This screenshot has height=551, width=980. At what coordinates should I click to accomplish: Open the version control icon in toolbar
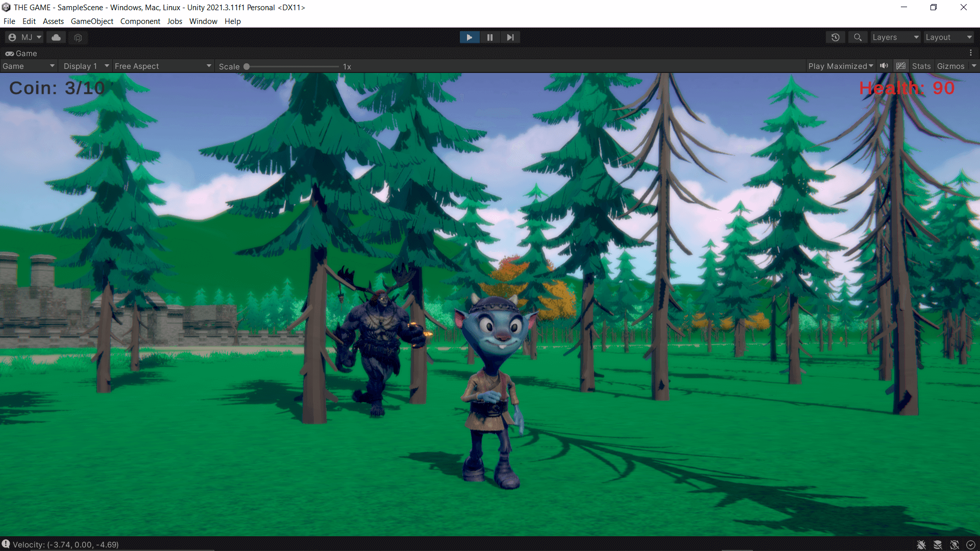78,37
